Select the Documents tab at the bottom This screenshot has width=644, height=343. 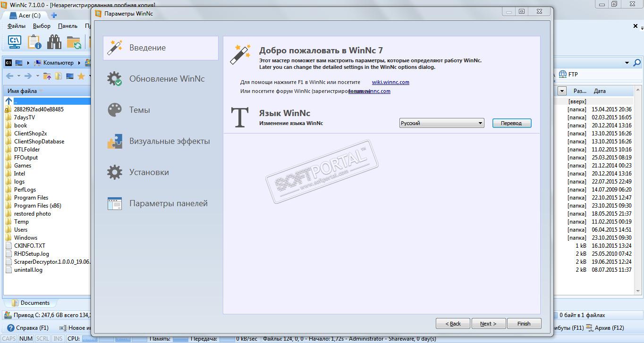coord(31,303)
